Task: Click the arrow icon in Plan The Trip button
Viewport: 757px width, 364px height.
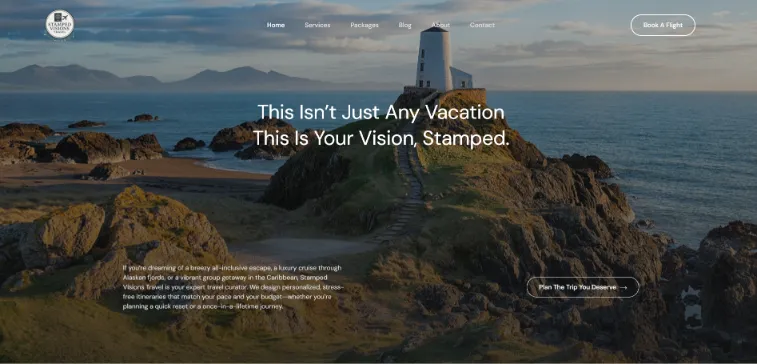Action: (x=623, y=288)
